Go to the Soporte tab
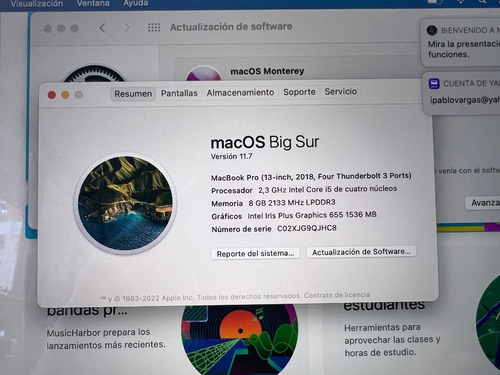This screenshot has height=375, width=500. pyautogui.click(x=299, y=92)
